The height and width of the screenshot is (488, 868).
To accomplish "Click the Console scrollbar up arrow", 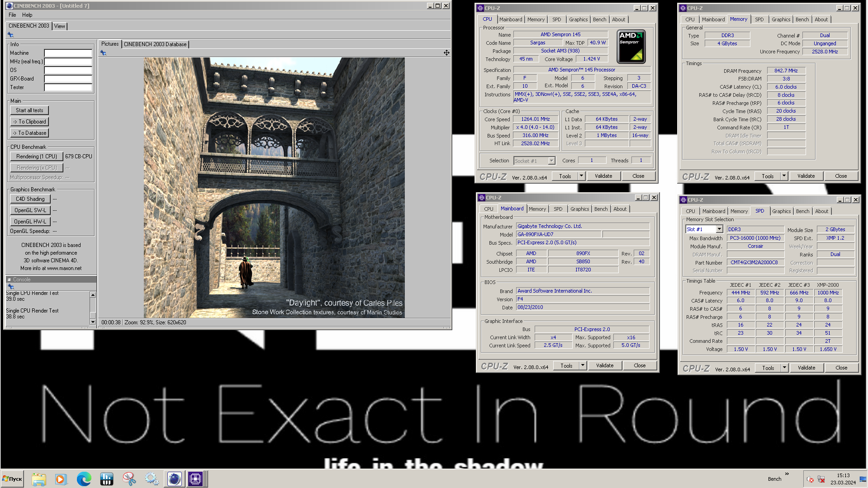I will pyautogui.click(x=93, y=294).
